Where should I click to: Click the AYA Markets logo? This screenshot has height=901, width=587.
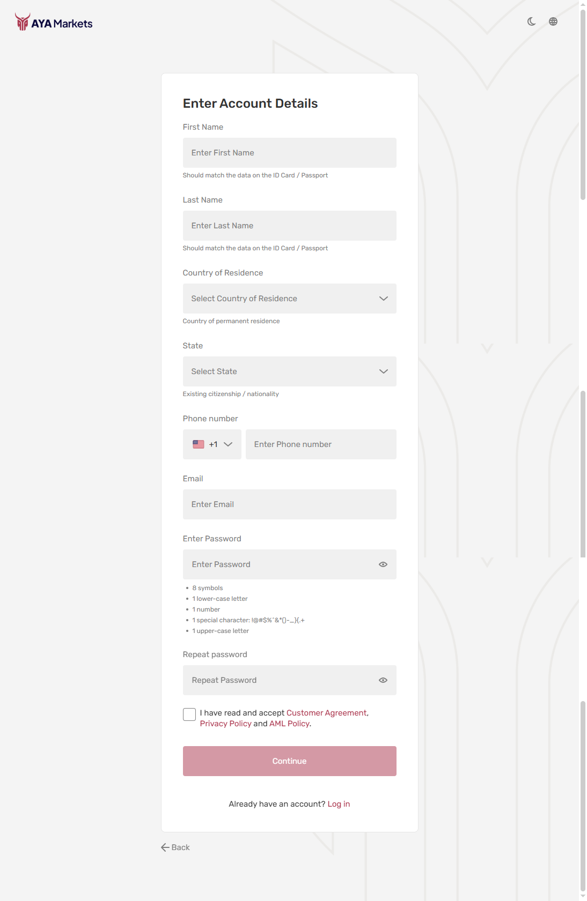(x=53, y=23)
